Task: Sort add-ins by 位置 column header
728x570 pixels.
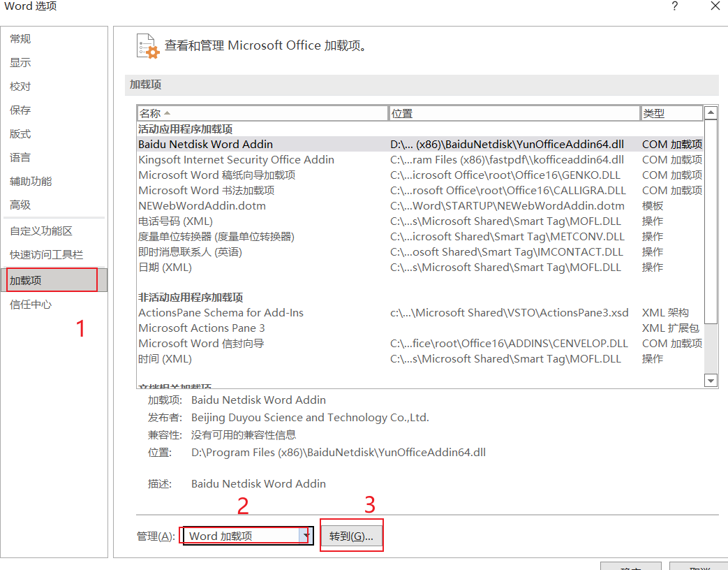Action: pyautogui.click(x=514, y=113)
